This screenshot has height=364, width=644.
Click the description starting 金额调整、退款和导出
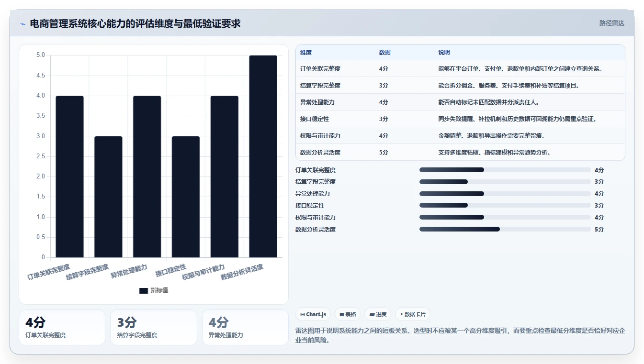click(x=491, y=136)
